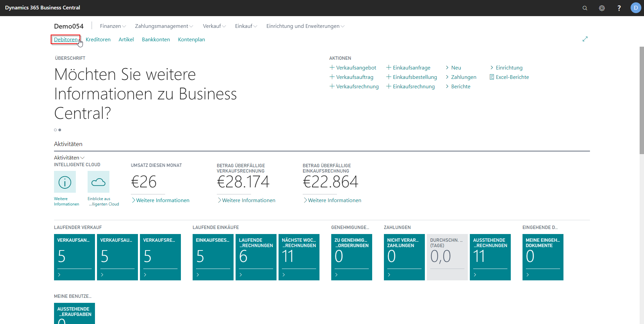644x324 pixels.
Task: Click the €28.174 overdue sales amount
Action: (243, 182)
